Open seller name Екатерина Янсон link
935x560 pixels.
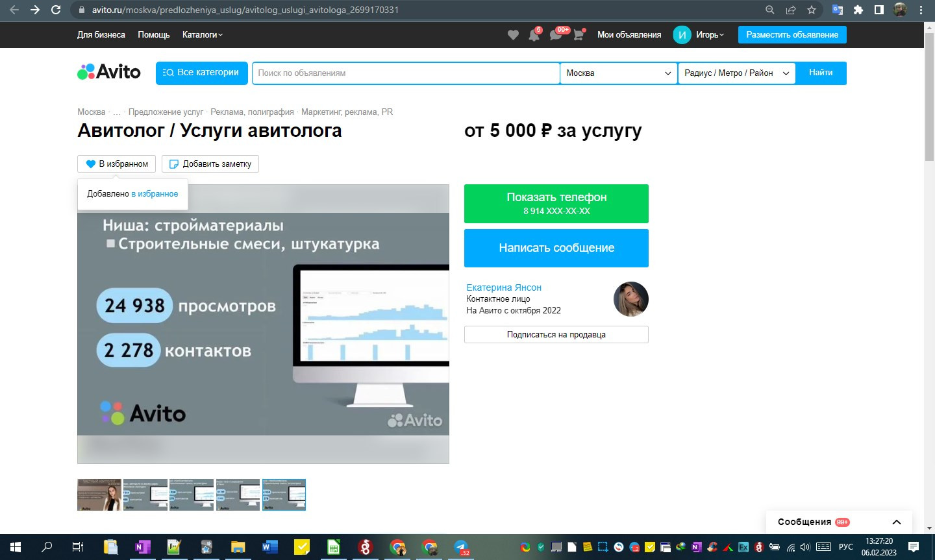click(504, 287)
